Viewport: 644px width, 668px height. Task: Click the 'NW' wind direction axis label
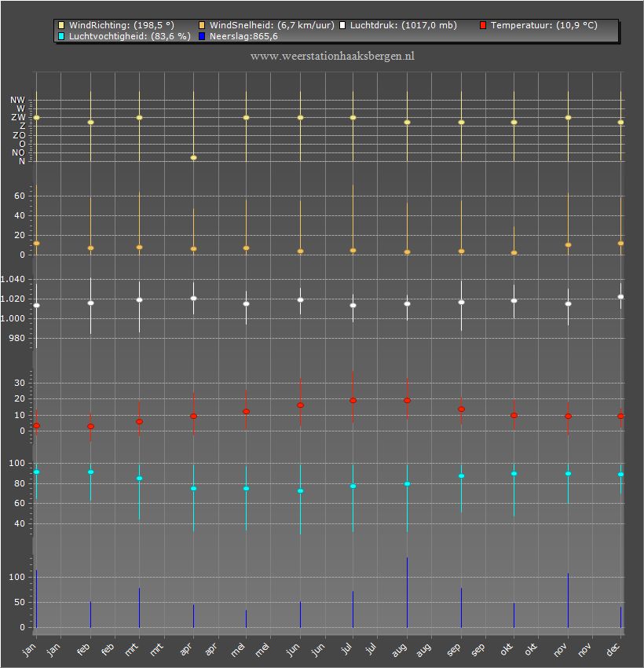[x=18, y=100]
